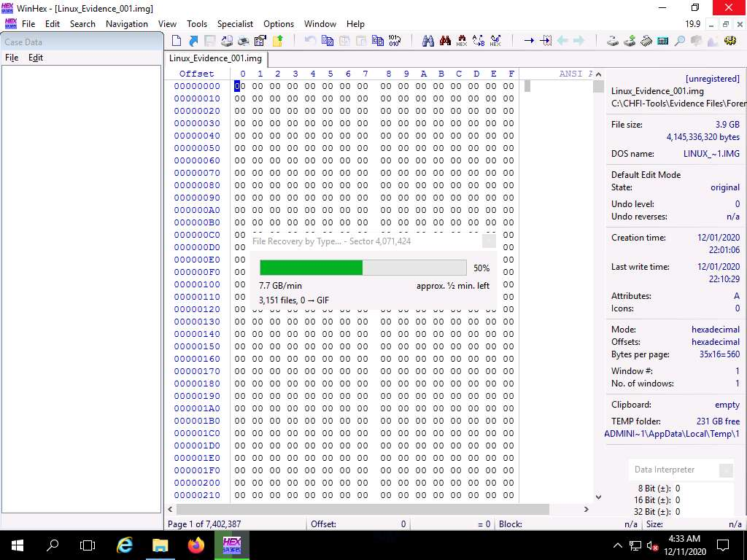Open the Specialist menu
747x560 pixels.
coord(235,24)
